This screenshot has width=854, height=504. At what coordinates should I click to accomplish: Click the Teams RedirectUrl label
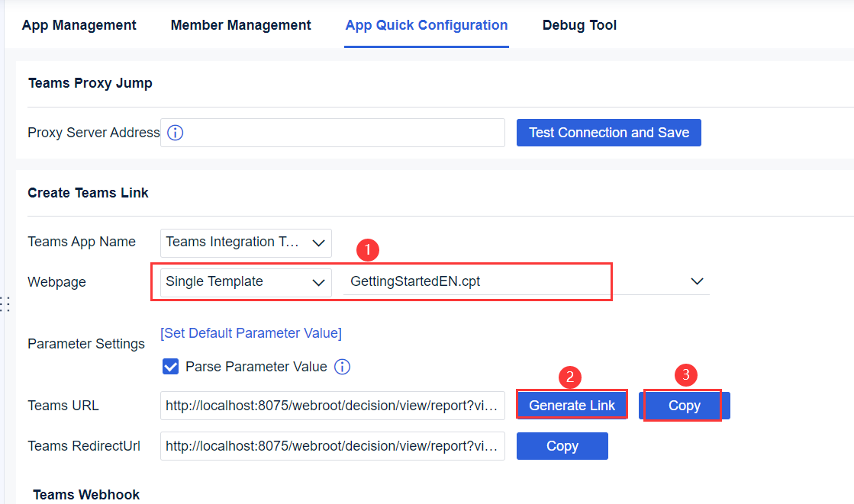[84, 446]
